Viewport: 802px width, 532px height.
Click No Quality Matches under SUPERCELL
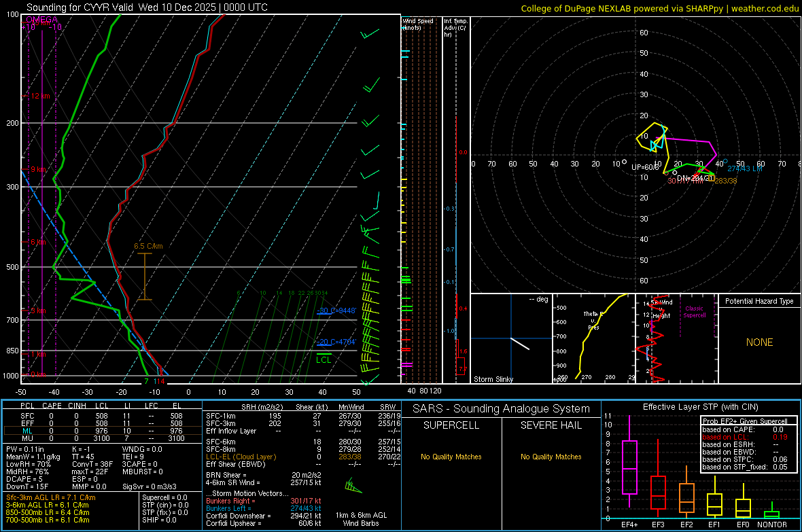tap(451, 457)
